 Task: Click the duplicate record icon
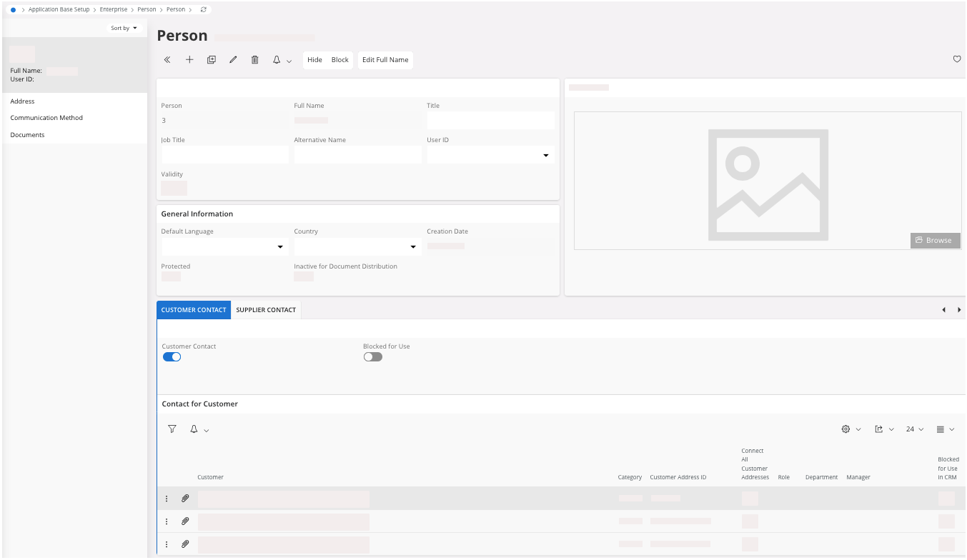212,60
